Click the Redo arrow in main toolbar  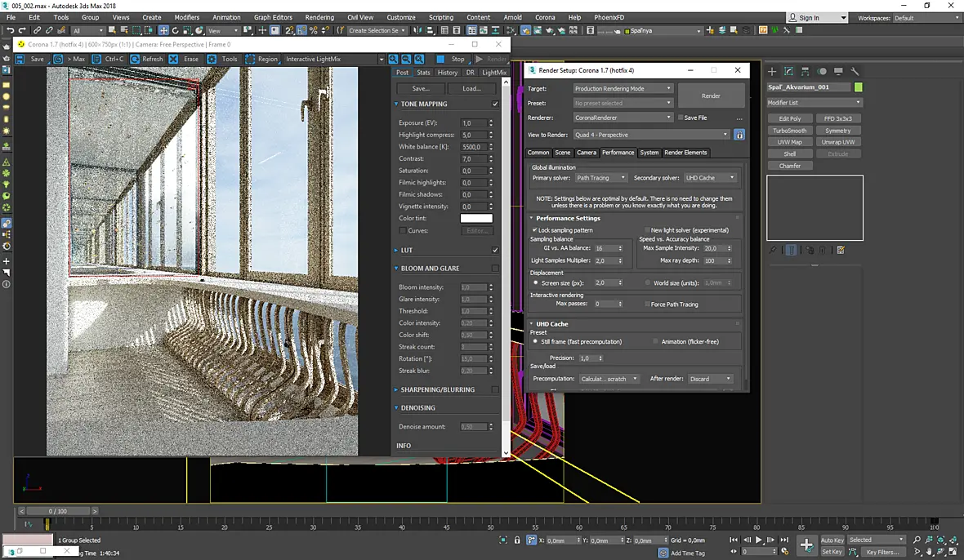pos(22,30)
